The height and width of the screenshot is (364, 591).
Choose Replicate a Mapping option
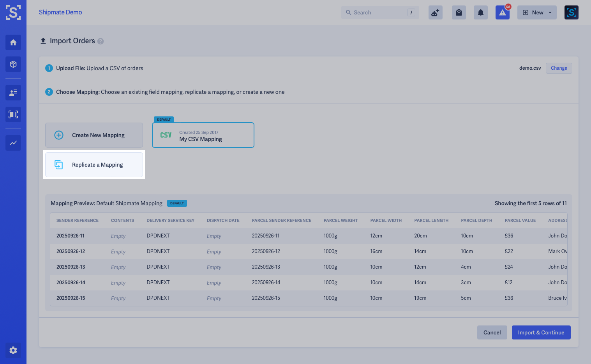click(94, 165)
